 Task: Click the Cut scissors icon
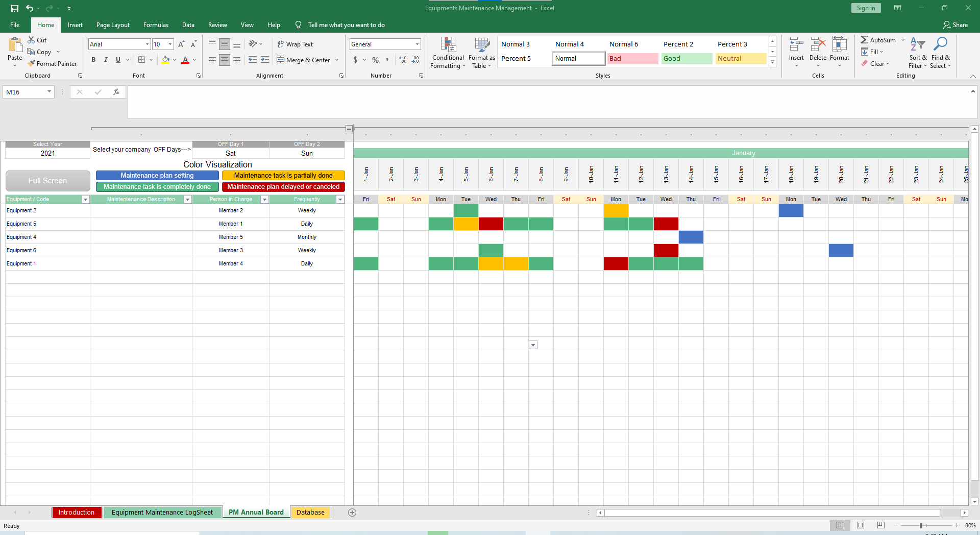click(x=32, y=40)
